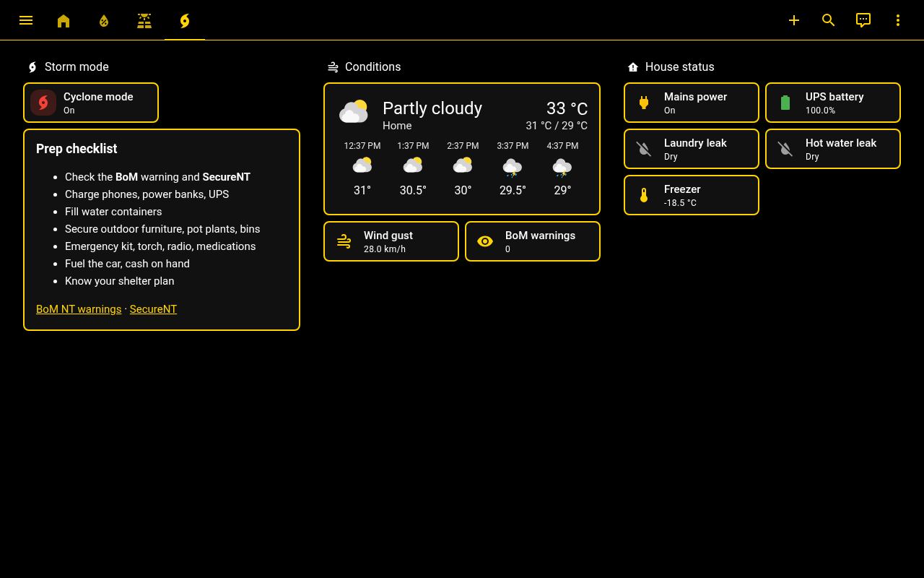This screenshot has height=578, width=924.
Task: Select the cyclone storm tab
Action: coord(185,20)
